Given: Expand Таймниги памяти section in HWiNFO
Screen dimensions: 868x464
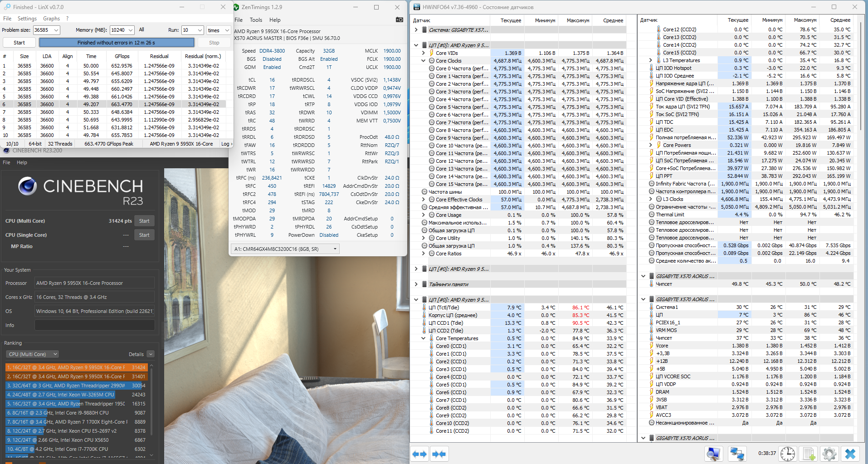Looking at the screenshot, I should tap(416, 284).
